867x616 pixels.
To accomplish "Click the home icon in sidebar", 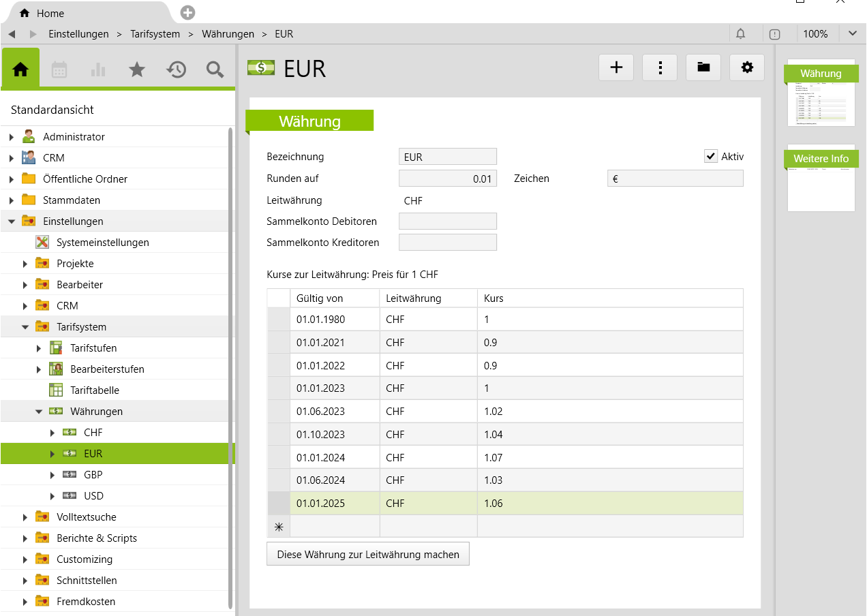I will 20,69.
